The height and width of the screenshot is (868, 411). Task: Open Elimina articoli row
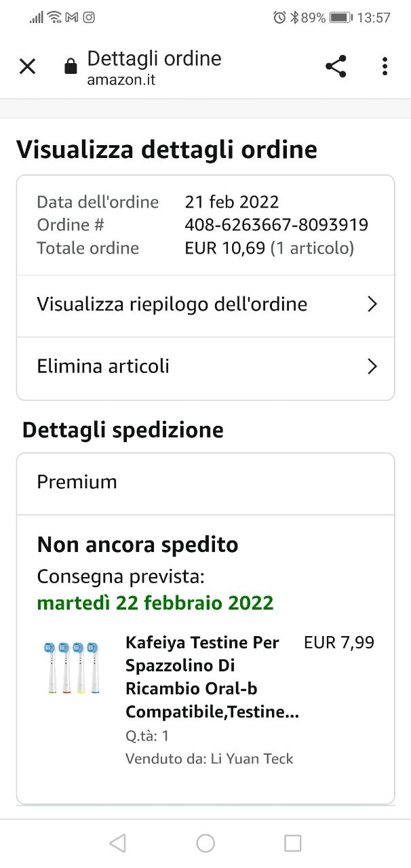(103, 367)
